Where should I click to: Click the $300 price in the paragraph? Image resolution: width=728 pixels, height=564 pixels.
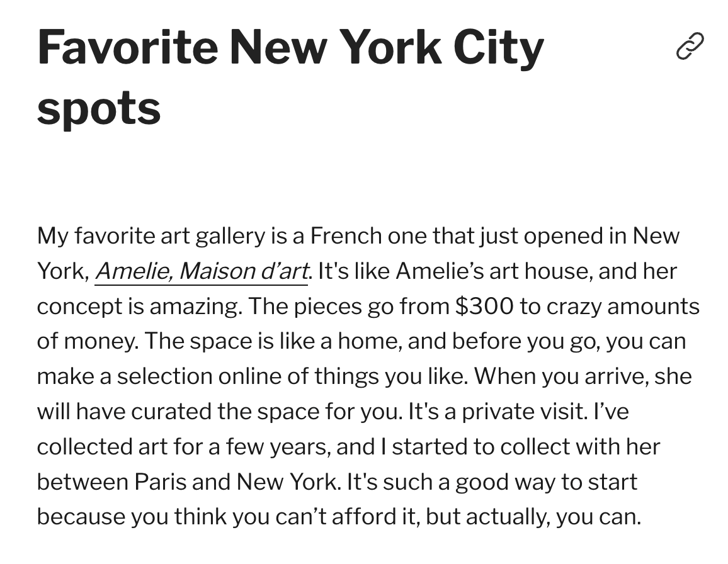[x=484, y=307]
